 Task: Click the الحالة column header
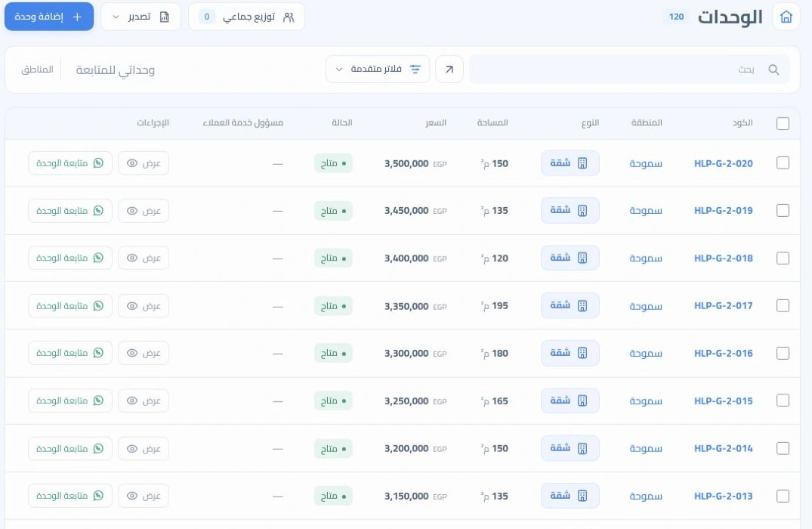[x=342, y=122]
